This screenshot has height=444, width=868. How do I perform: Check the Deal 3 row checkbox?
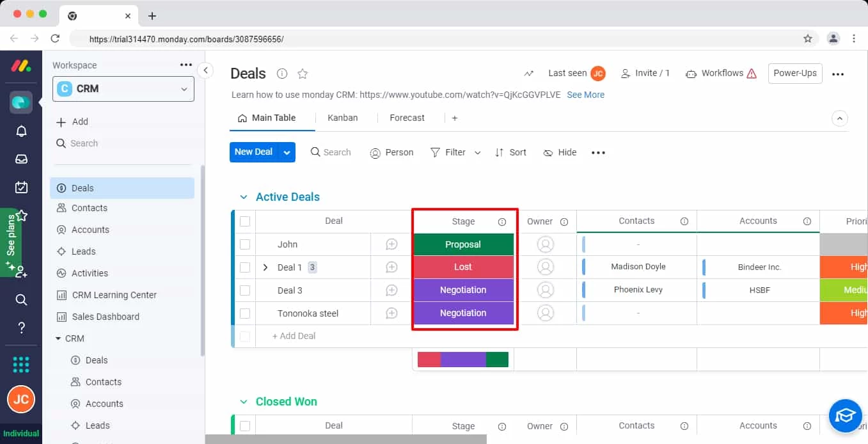tap(245, 290)
